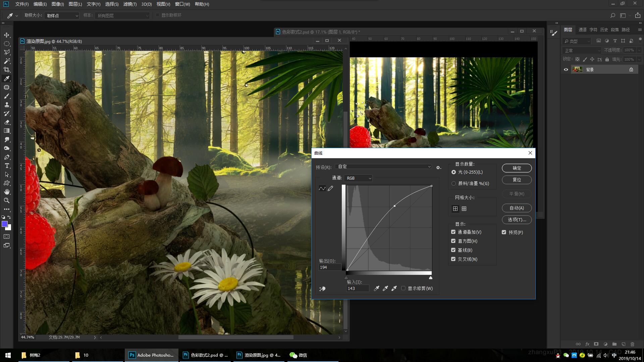Click the 自动(A) button
Image resolution: width=644 pixels, height=362 pixels.
[517, 208]
